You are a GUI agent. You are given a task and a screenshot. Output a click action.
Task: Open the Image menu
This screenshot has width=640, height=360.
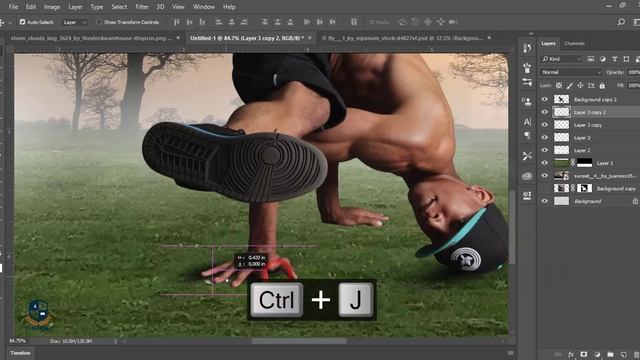(52, 7)
